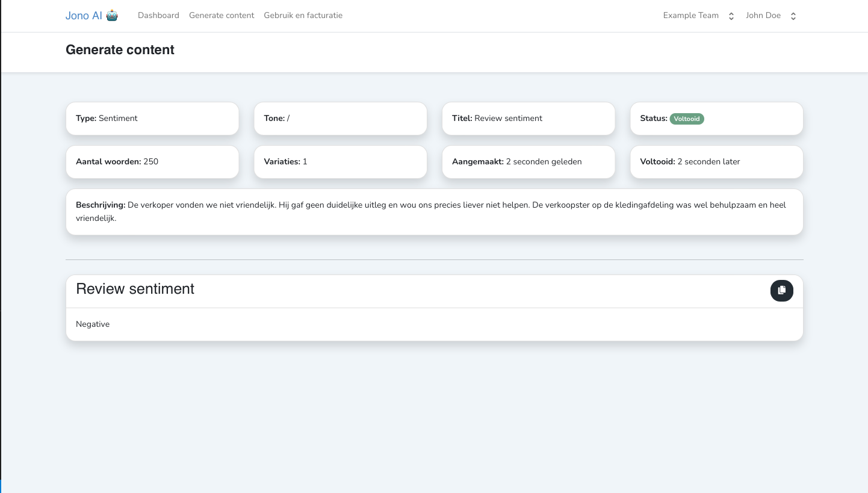
Task: Copy the Review sentiment result
Action: [x=781, y=291]
